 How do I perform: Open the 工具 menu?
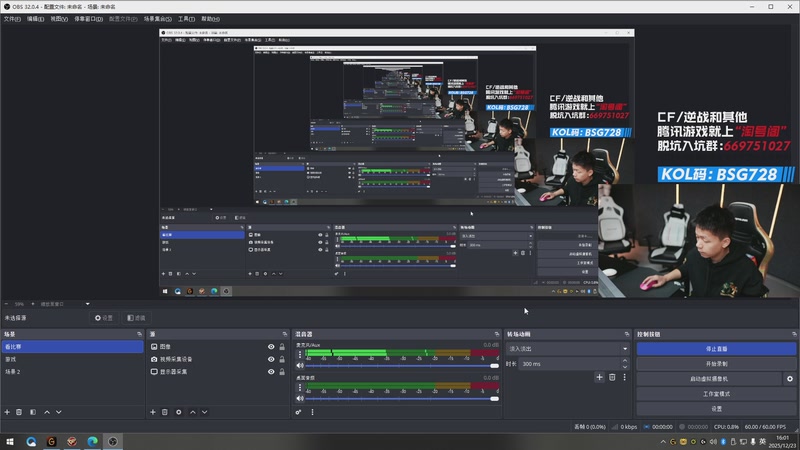click(186, 19)
